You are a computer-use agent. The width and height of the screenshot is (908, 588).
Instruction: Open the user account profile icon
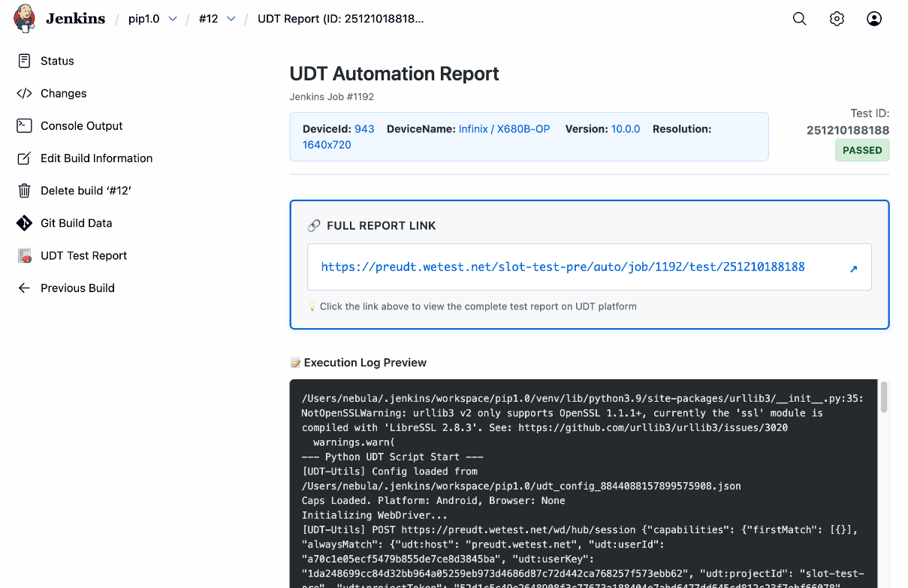(x=873, y=19)
